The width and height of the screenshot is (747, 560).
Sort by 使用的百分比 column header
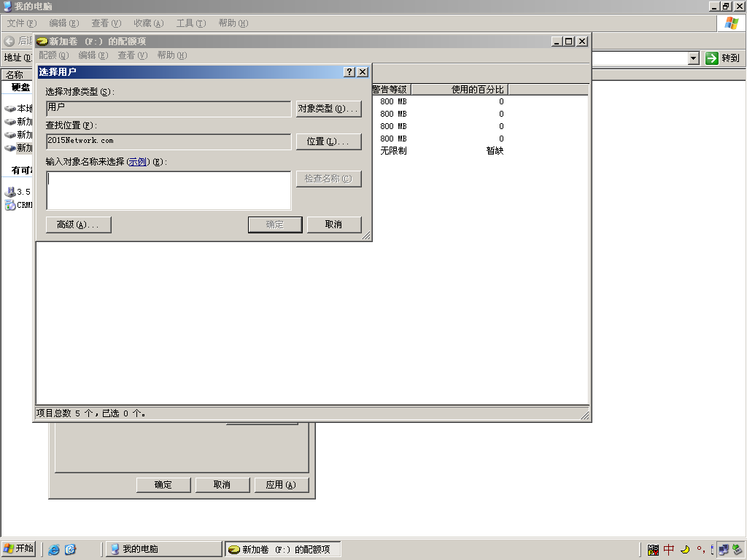[460, 90]
